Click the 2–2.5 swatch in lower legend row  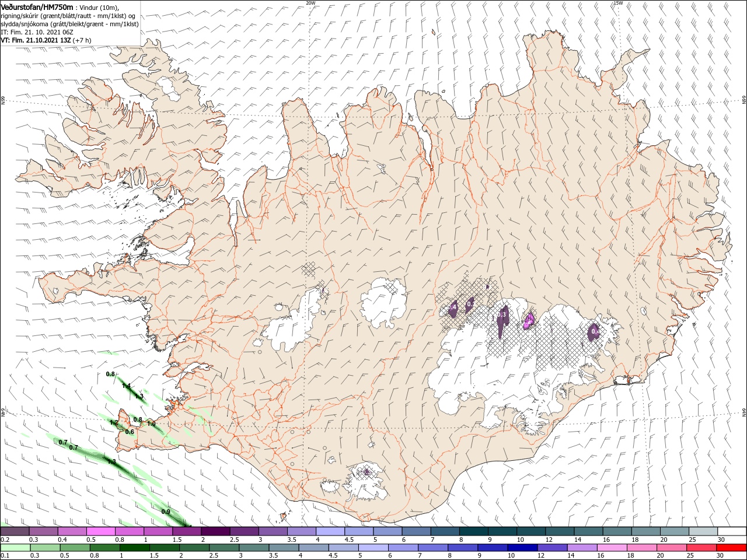point(194,548)
